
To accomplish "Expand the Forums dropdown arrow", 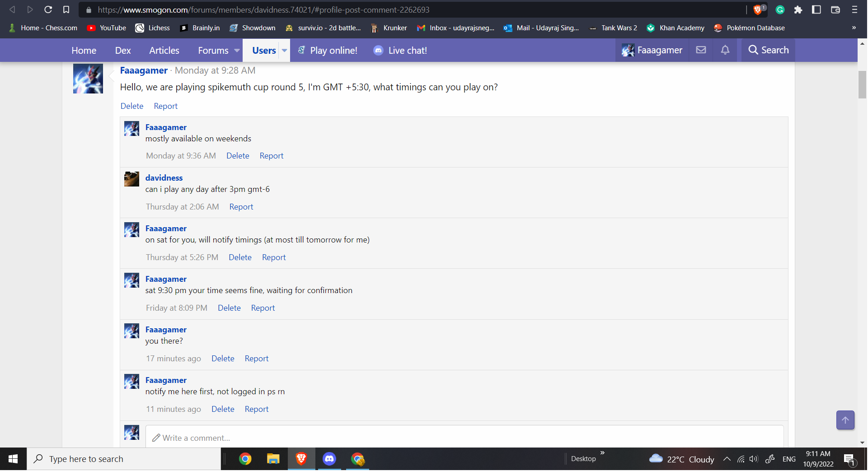I will (x=237, y=51).
